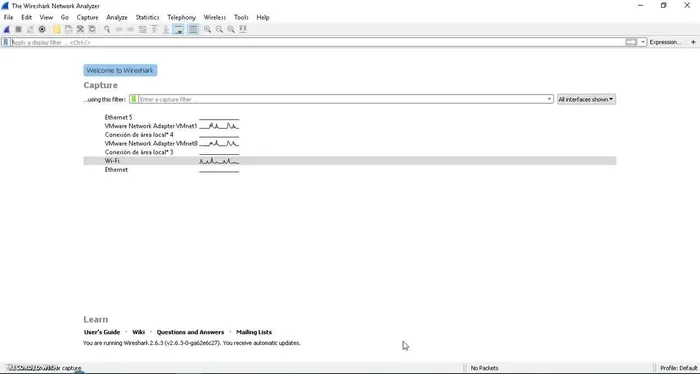Viewport: 700px width, 374px height.
Task: Start capturing packets with the blue shark fin icon
Action: click(6, 29)
